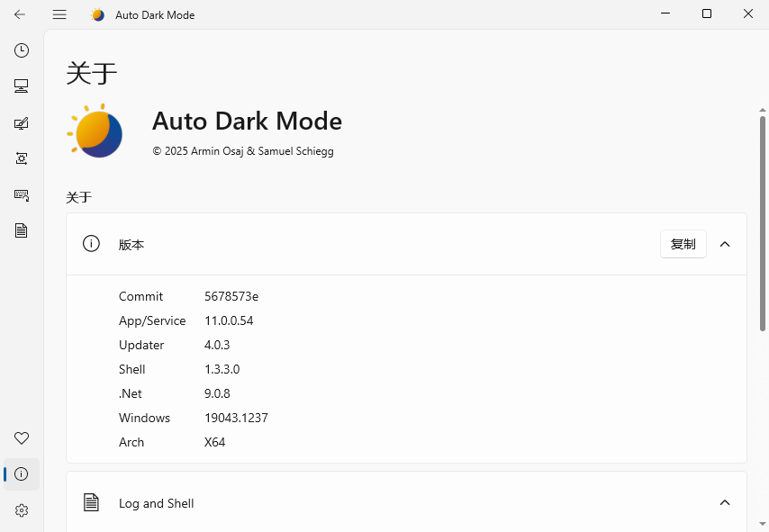Click the Log and Shell heading
Image resolution: width=769 pixels, height=532 pixels.
(x=157, y=503)
